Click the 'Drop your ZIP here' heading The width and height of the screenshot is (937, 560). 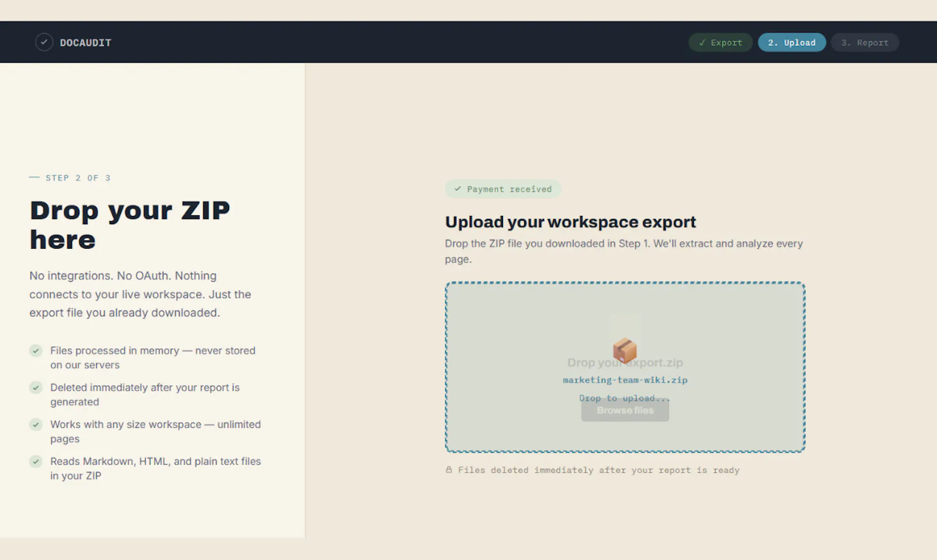pyautogui.click(x=130, y=225)
